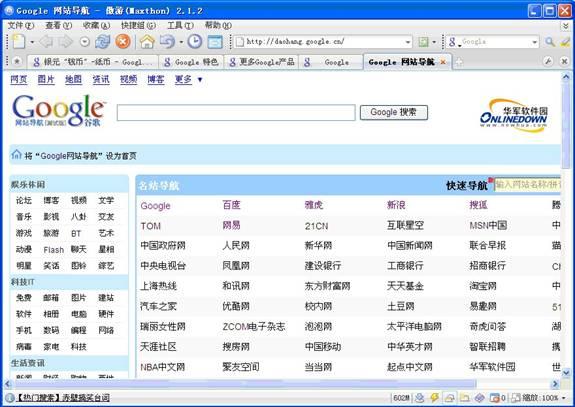Click the 网页 link

pos(19,79)
